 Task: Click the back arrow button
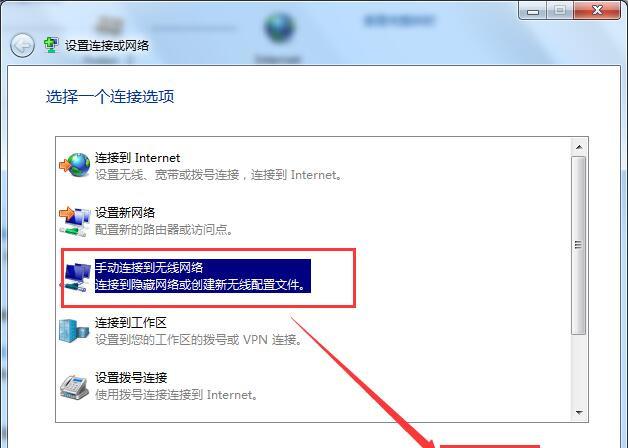[22, 45]
